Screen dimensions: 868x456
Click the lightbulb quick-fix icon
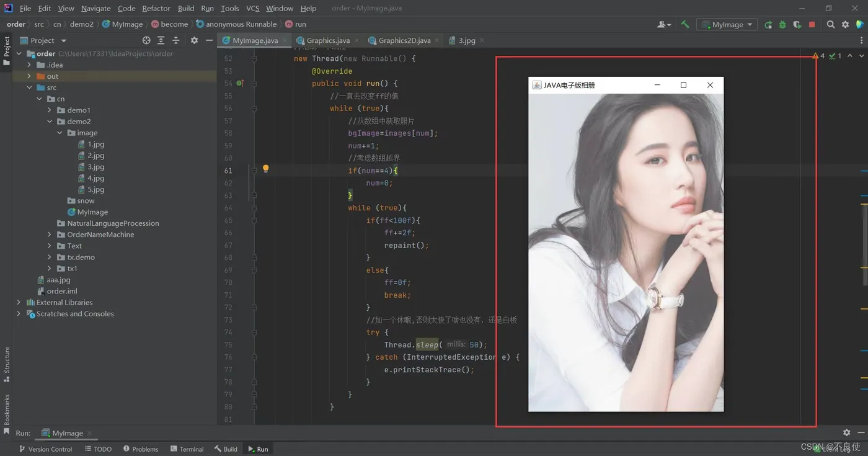tap(265, 169)
